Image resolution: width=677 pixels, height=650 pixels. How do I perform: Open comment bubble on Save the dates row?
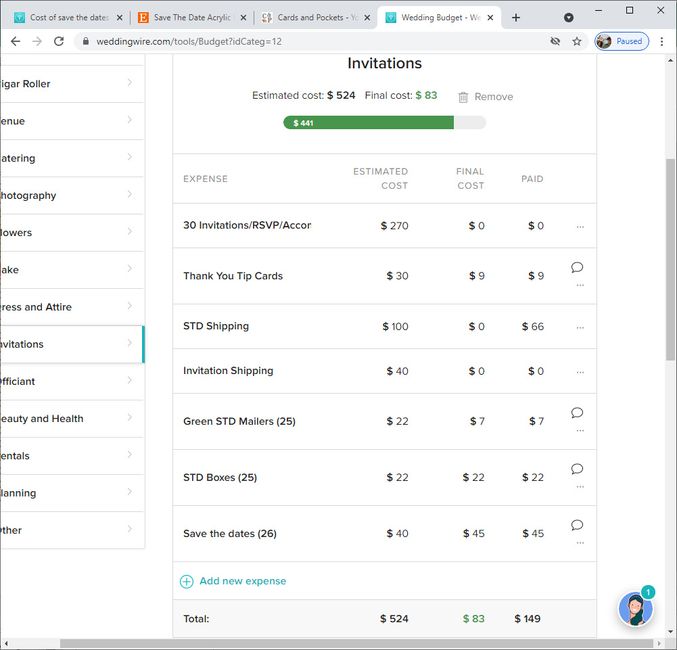pyautogui.click(x=577, y=524)
